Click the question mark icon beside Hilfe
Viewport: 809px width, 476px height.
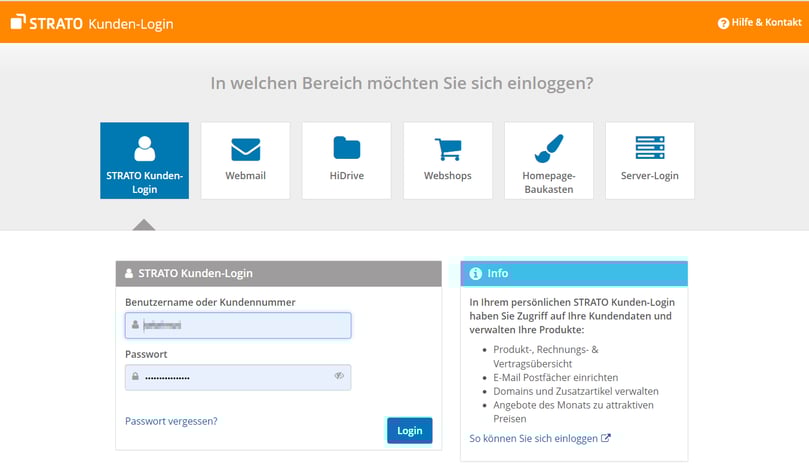[x=723, y=23]
